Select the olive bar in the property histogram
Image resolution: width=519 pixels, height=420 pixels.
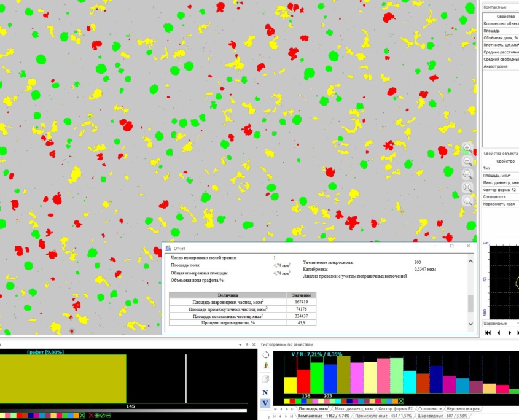tap(343, 375)
